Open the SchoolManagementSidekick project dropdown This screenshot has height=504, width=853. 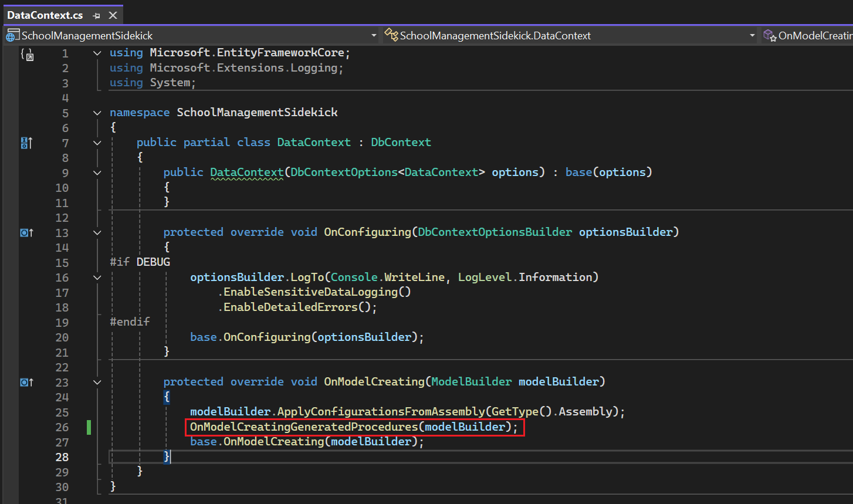(191, 36)
